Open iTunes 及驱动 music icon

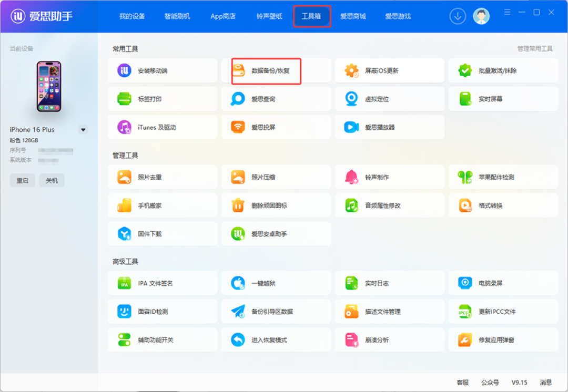point(124,127)
